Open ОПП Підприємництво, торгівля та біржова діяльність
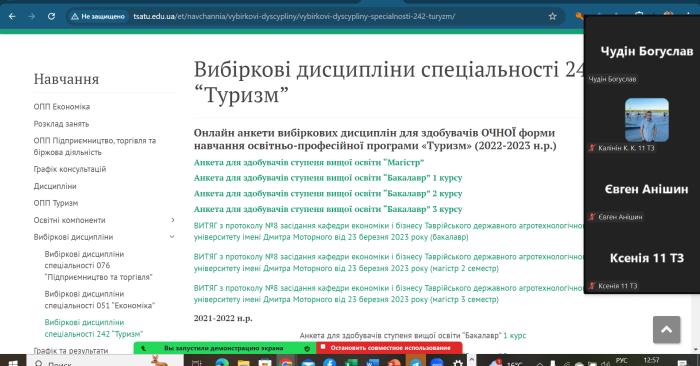 pyautogui.click(x=95, y=146)
